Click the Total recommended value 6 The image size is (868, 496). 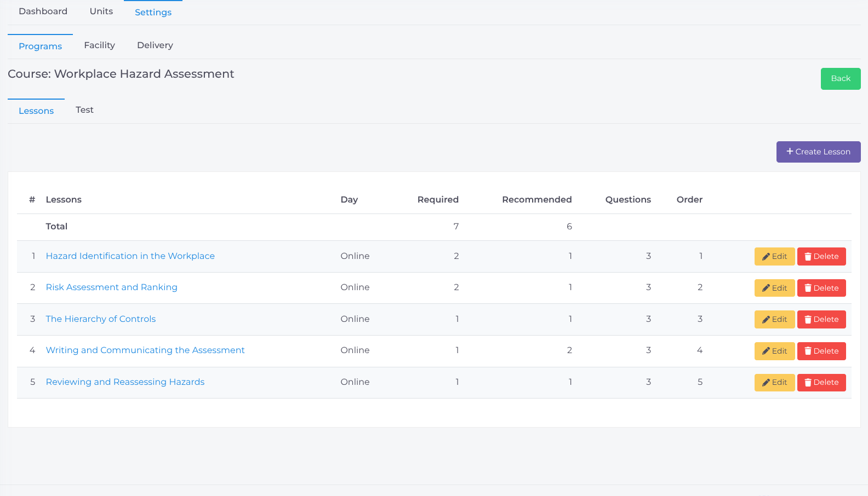(x=569, y=227)
